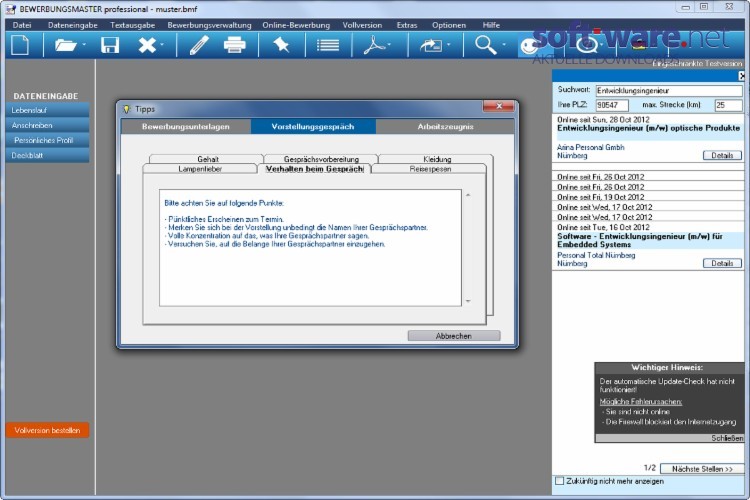Click the delete X toolbar icon
Screen dimensions: 750x500
click(147, 45)
